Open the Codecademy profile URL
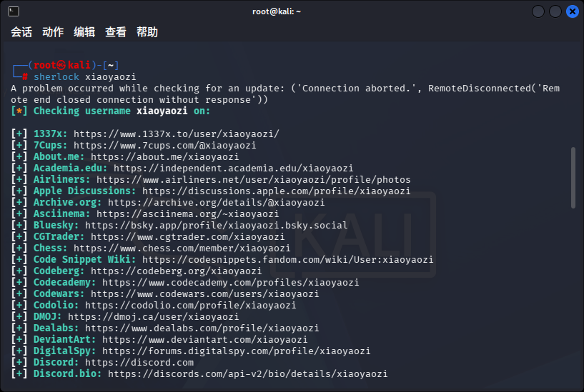This screenshot has width=584, height=392. point(231,283)
